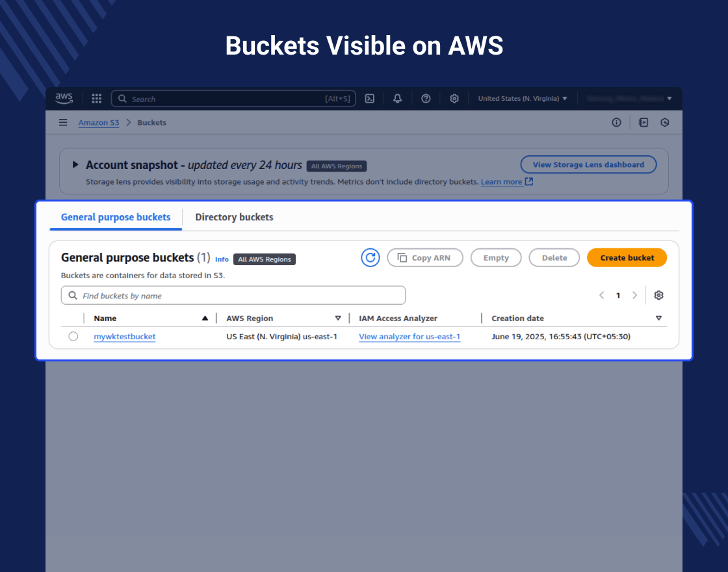This screenshot has width=728, height=572.
Task: Expand the Account snapshot section
Action: 75,164
